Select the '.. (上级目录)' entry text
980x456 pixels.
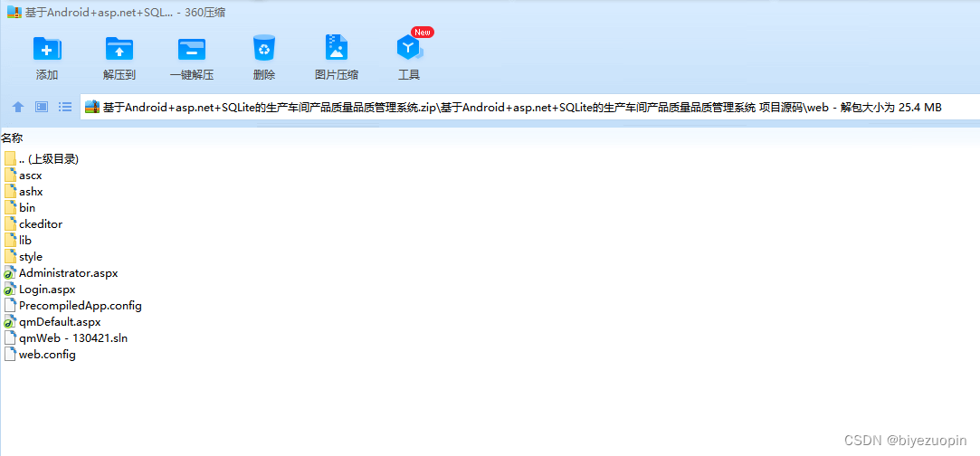[49, 158]
